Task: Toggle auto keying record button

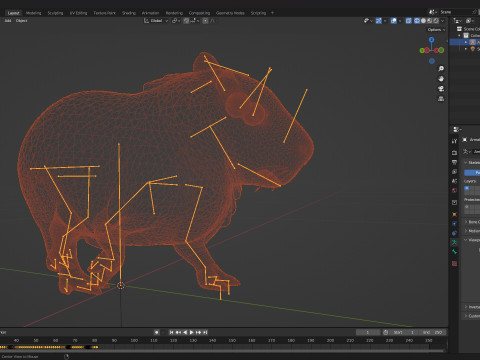Action: (157, 332)
